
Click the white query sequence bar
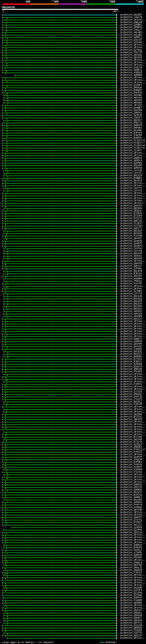click(60, 10)
